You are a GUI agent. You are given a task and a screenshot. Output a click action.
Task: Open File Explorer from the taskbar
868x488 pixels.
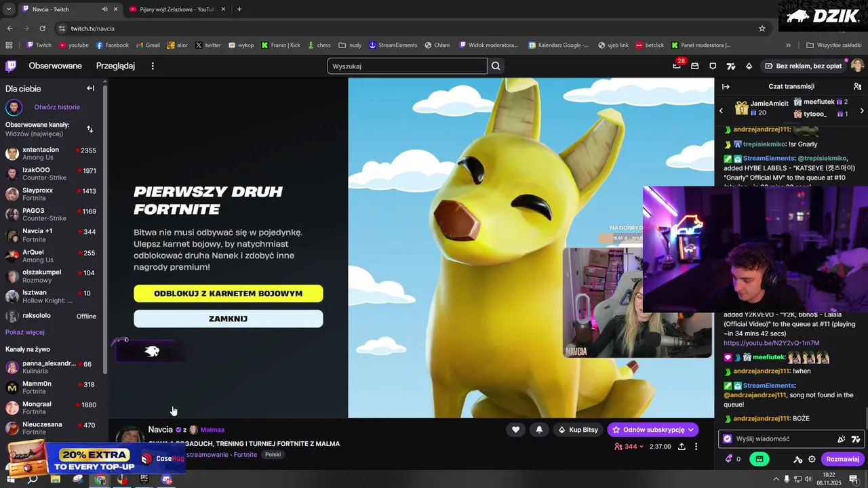tap(56, 479)
